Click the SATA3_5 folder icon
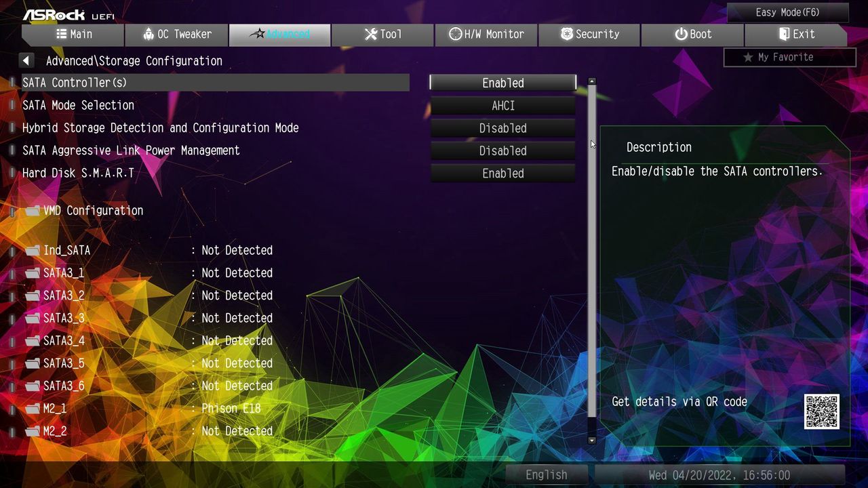868x488 pixels. coord(33,363)
